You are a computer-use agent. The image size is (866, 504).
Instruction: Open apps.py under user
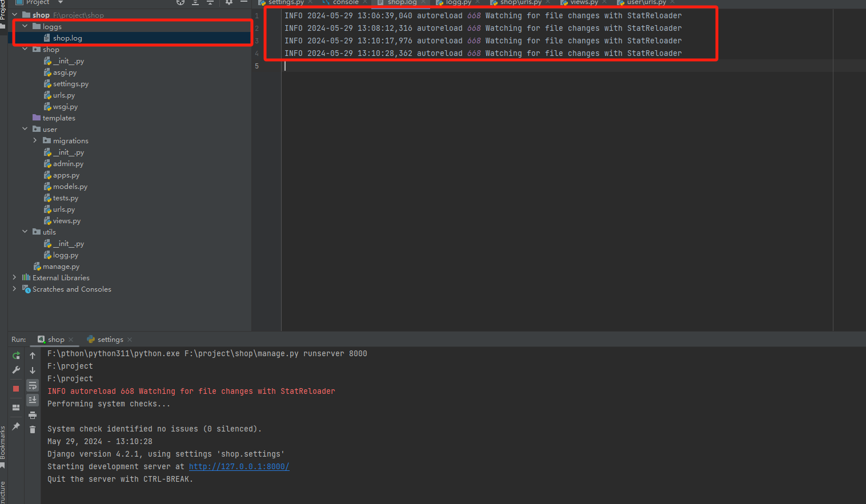click(66, 175)
